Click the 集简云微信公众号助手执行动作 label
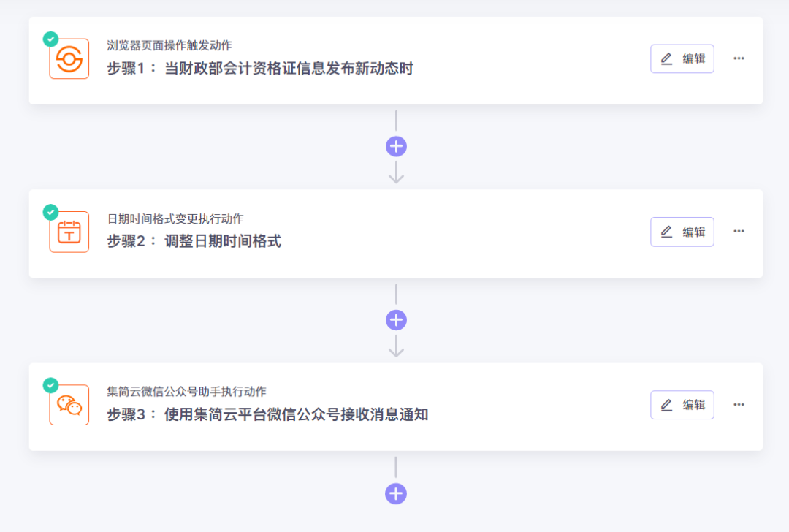Viewport: 789px width, 532px height. tap(186, 392)
